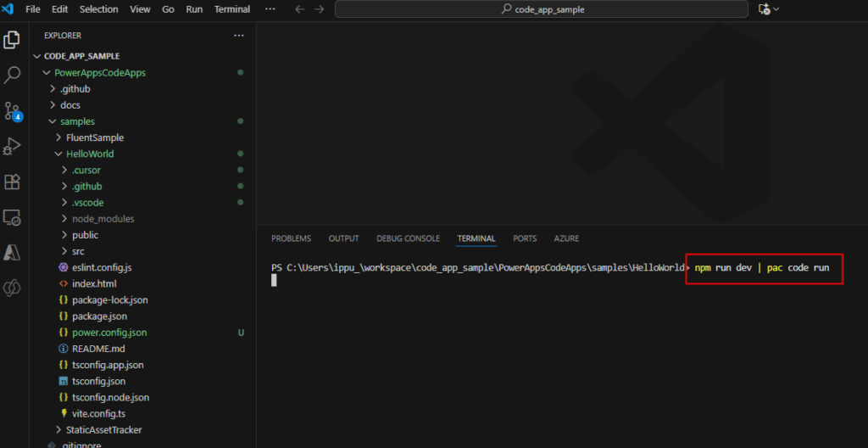Screen dimensions: 868x448
Task: Switch to the DEBUG CONSOLE tab
Action: point(408,238)
